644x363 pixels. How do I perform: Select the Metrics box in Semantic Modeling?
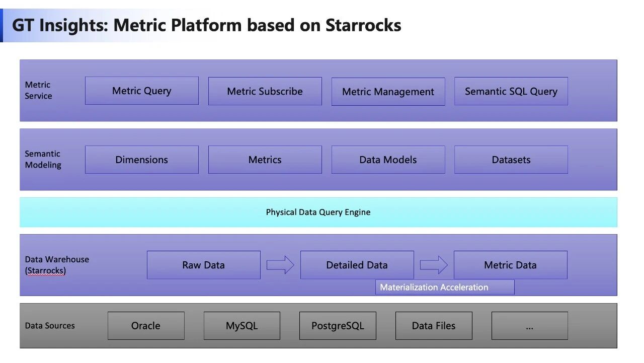(265, 160)
